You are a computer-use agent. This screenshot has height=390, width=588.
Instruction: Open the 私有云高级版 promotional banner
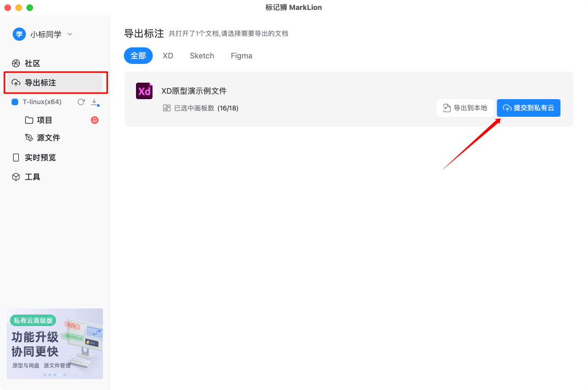tap(55, 344)
